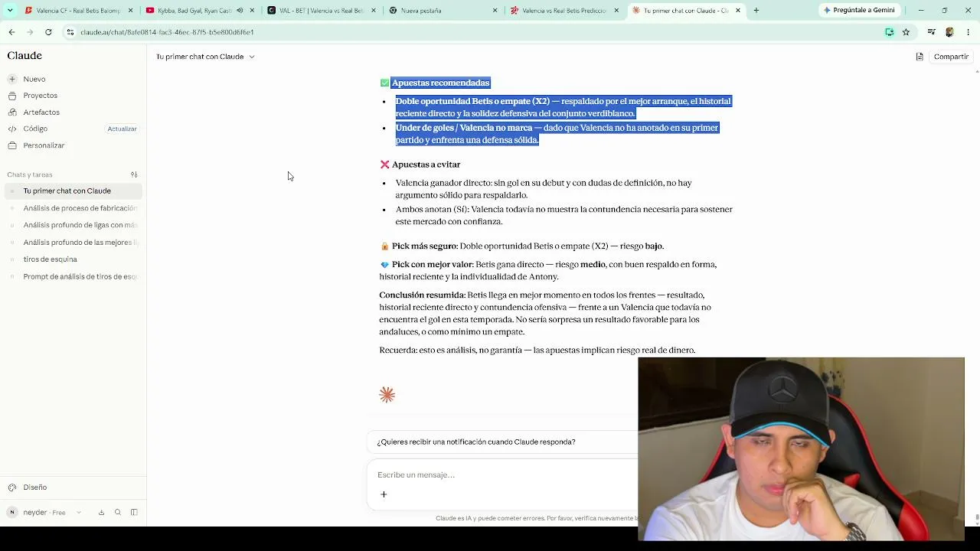Click the download apps icon beside neyder
The width and height of the screenshot is (980, 551).
click(x=101, y=512)
